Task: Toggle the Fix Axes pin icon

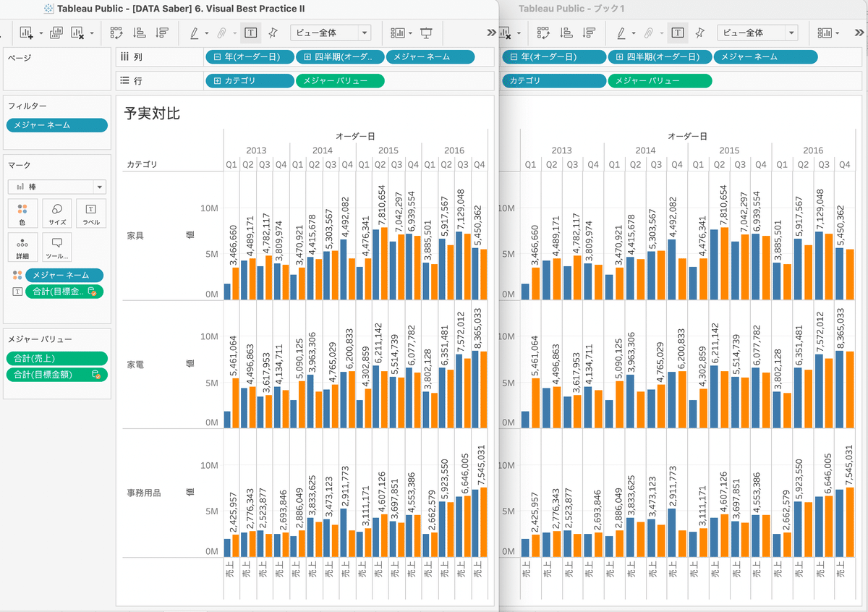Action: pyautogui.click(x=273, y=33)
